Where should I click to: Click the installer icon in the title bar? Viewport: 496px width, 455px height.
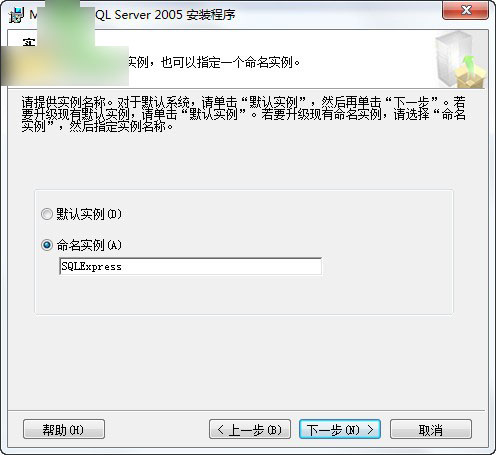(17, 15)
